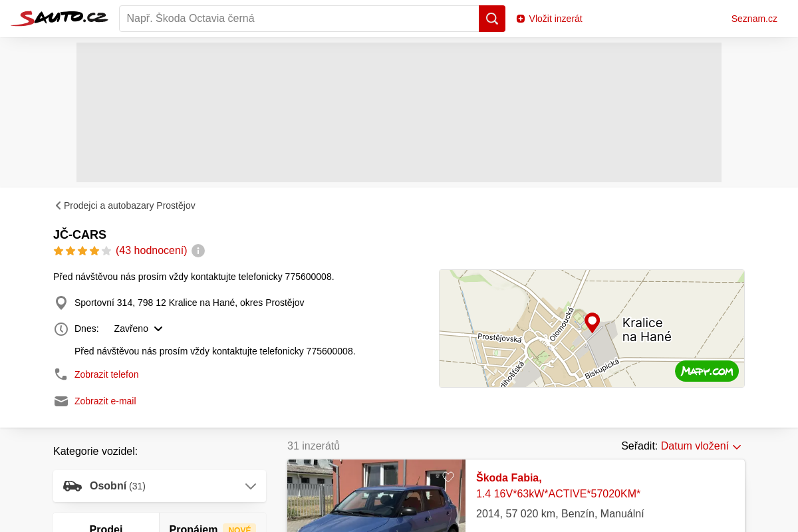Click the red map marker in Kralice
Viewport: 798px width, 532px height.
(x=592, y=323)
